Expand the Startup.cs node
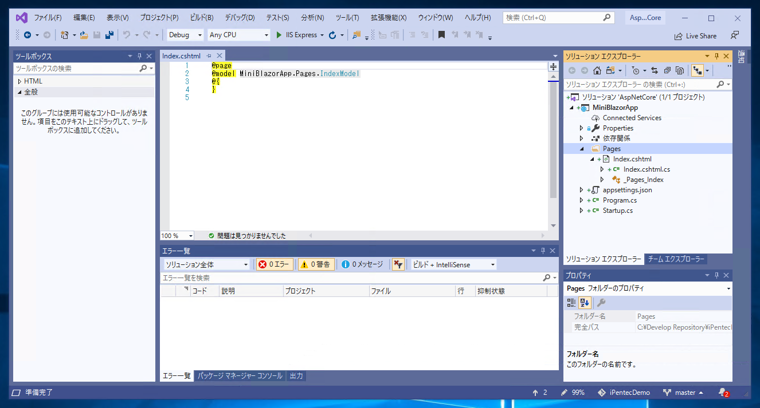This screenshot has height=408, width=760. click(x=581, y=211)
